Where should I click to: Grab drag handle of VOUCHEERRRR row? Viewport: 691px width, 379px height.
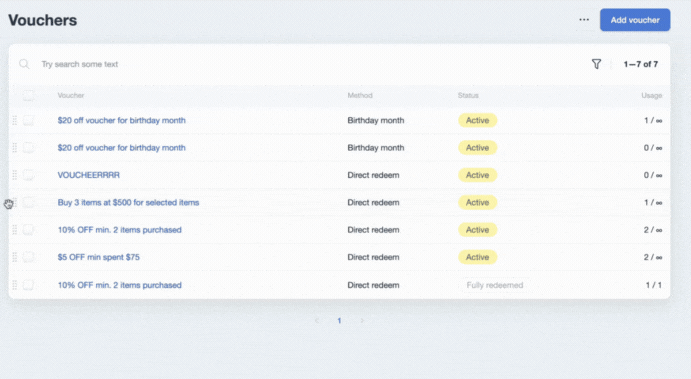coord(15,175)
